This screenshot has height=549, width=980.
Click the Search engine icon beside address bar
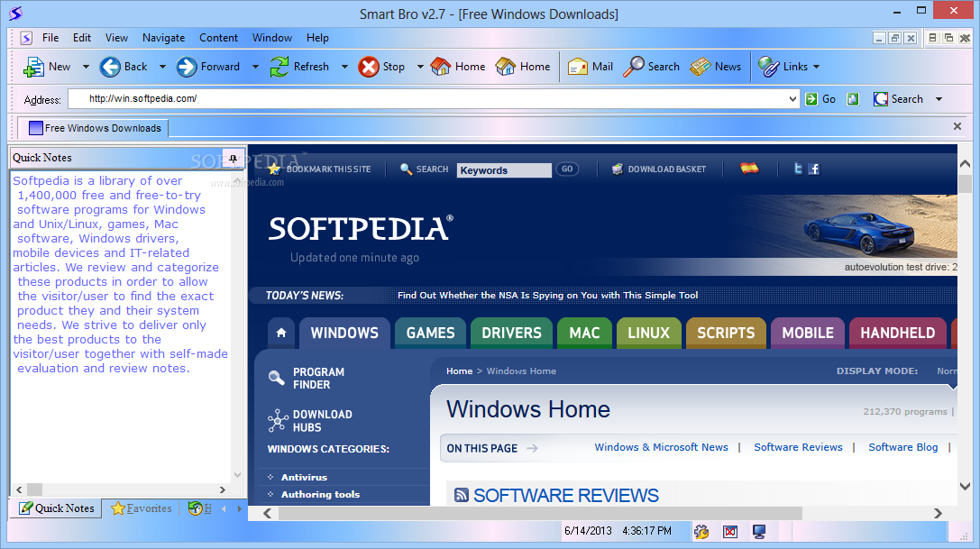point(881,99)
